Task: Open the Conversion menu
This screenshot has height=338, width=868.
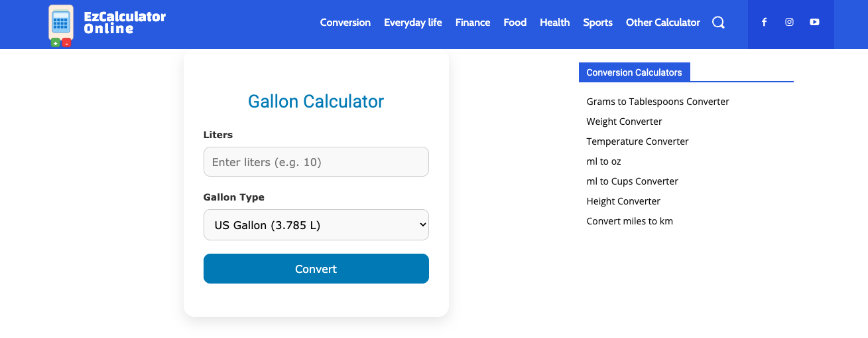Action: point(345,23)
